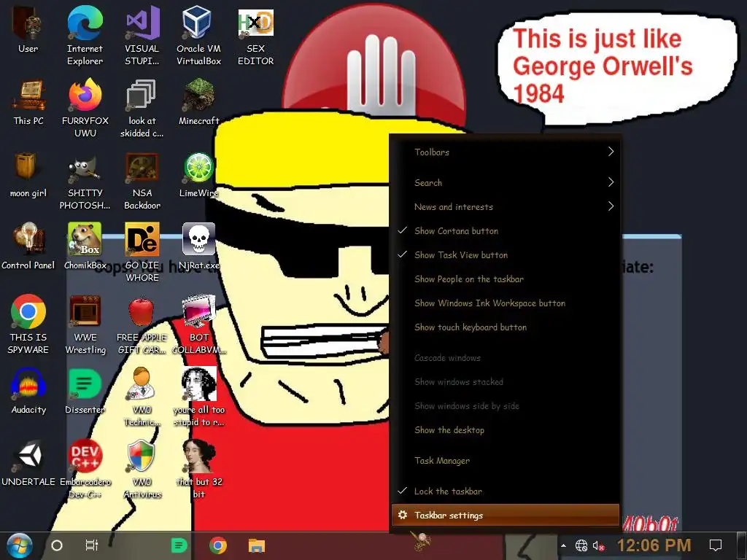Viewport: 747px width, 560px height.
Task: Open Task View on taskbar
Action: coord(91,545)
